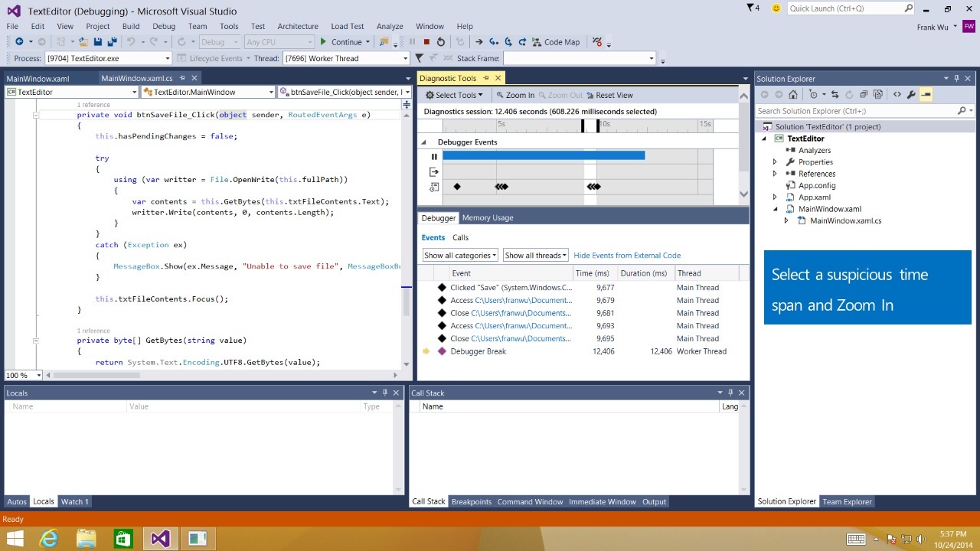Switch to the Calls view
980x551 pixels.
coord(460,238)
